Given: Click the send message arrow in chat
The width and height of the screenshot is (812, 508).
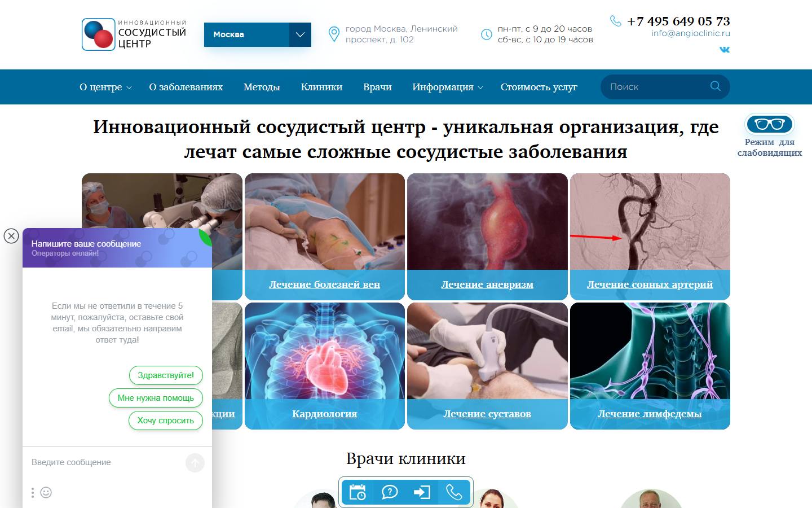Looking at the screenshot, I should (x=195, y=463).
